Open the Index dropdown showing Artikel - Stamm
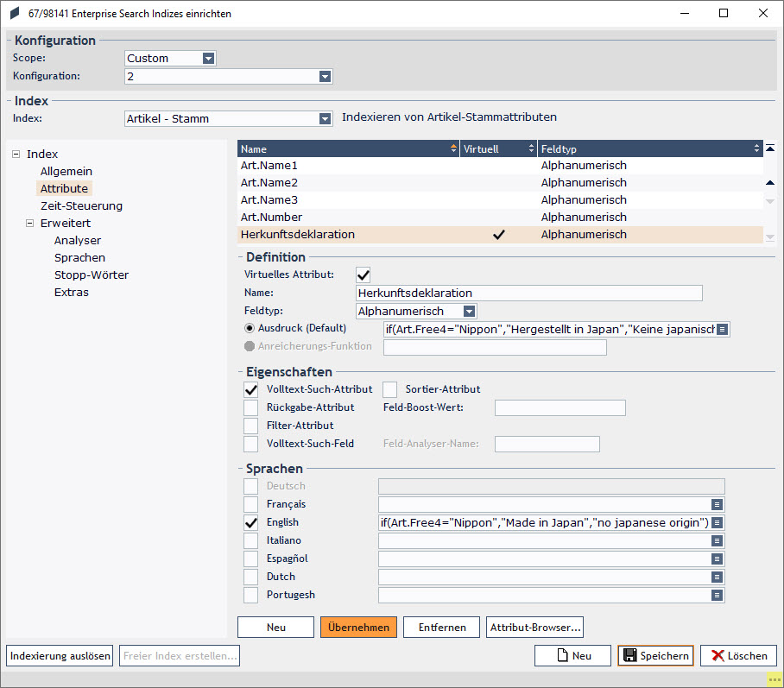 click(x=325, y=118)
